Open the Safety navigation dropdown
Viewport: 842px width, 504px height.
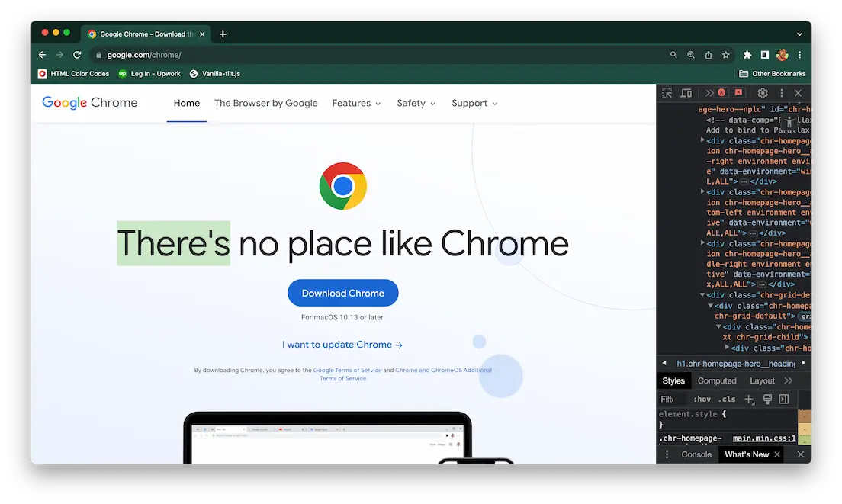point(416,103)
